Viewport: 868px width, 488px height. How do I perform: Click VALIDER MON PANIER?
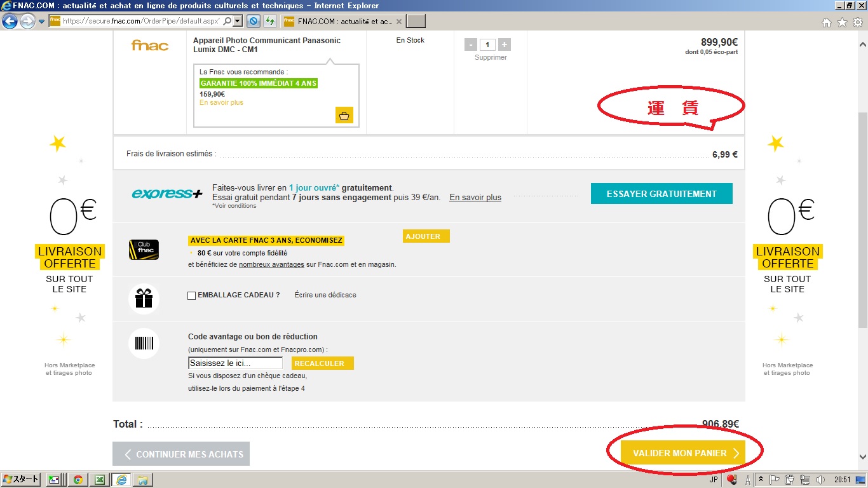coord(683,453)
